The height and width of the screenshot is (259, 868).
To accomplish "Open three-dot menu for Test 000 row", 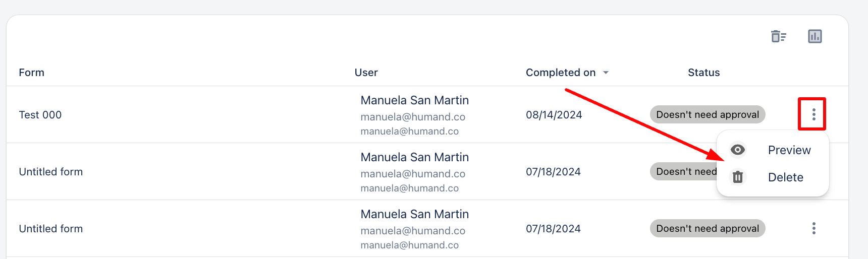I will click(813, 114).
